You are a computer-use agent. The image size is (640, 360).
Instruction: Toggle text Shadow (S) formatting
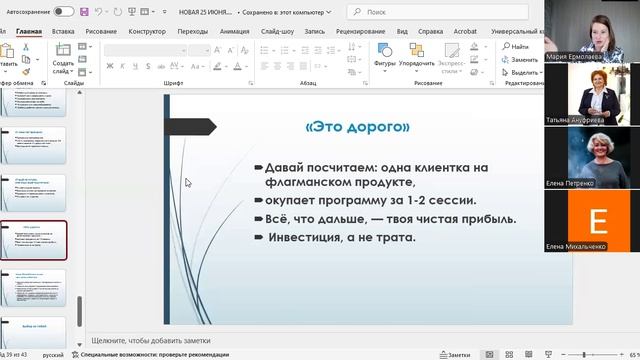[x=148, y=66]
